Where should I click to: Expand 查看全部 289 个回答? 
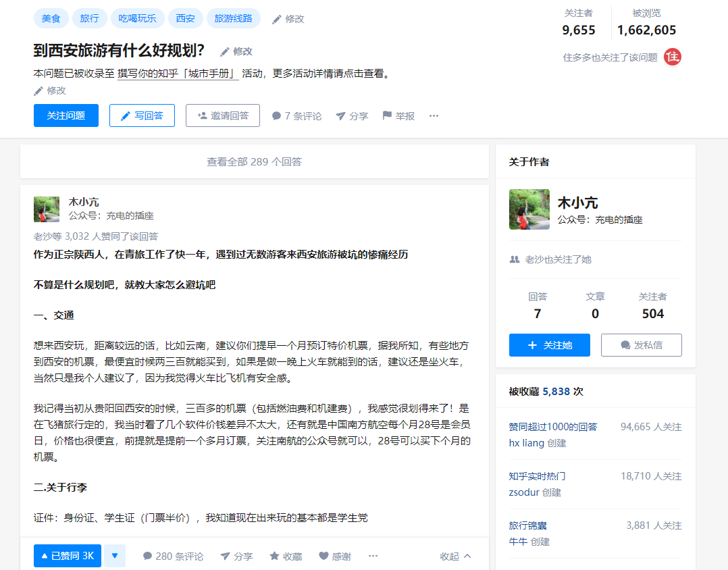click(x=255, y=161)
